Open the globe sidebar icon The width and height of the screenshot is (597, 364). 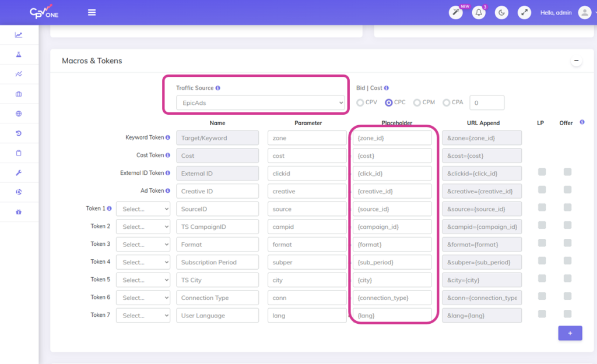pos(19,114)
